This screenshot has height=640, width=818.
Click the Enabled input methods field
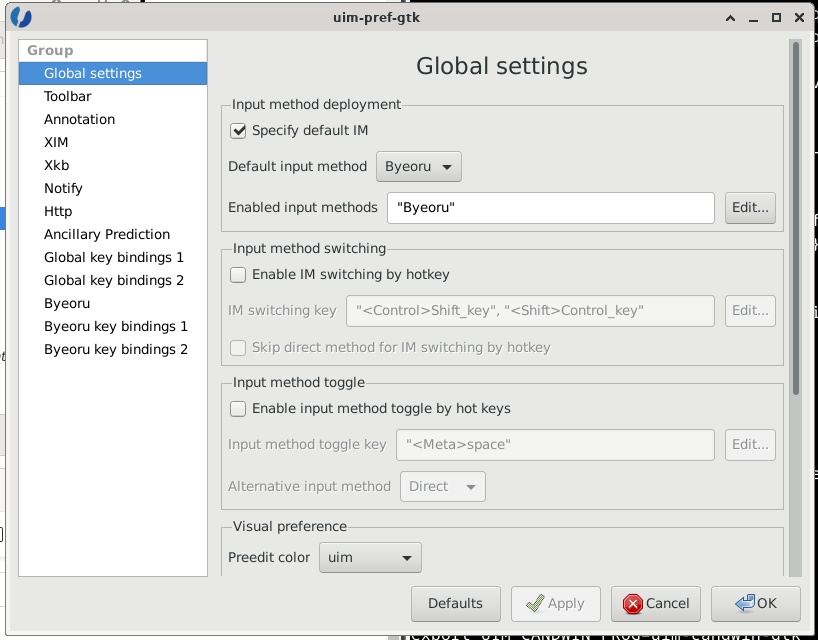click(x=551, y=208)
